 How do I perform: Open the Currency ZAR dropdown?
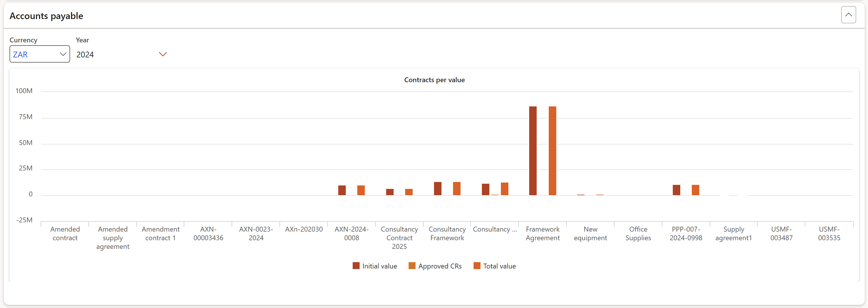[x=40, y=54]
